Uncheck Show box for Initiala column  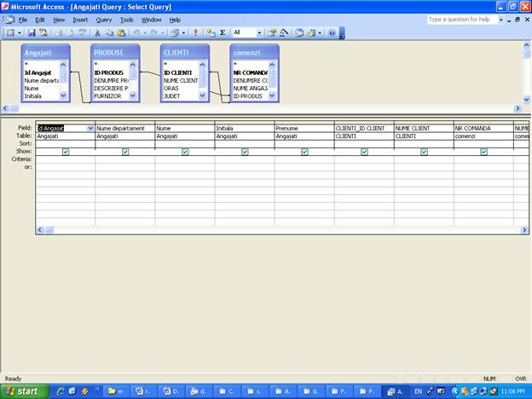tap(245, 152)
